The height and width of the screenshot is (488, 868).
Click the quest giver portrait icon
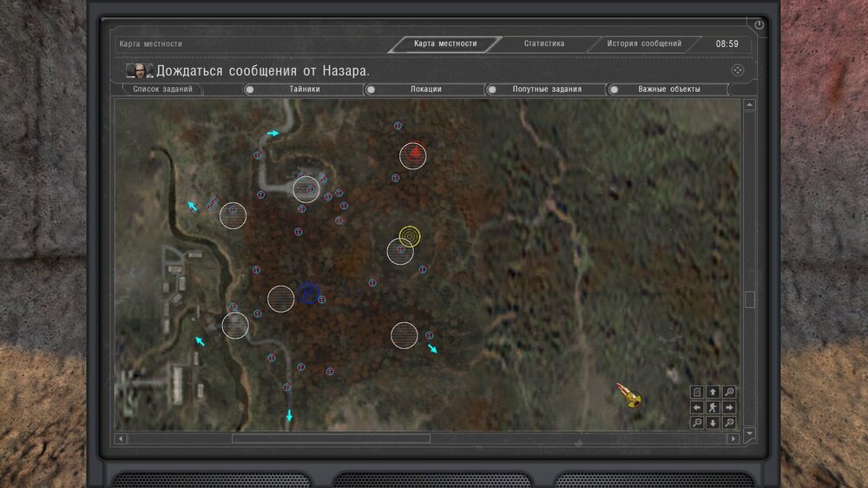(x=140, y=71)
